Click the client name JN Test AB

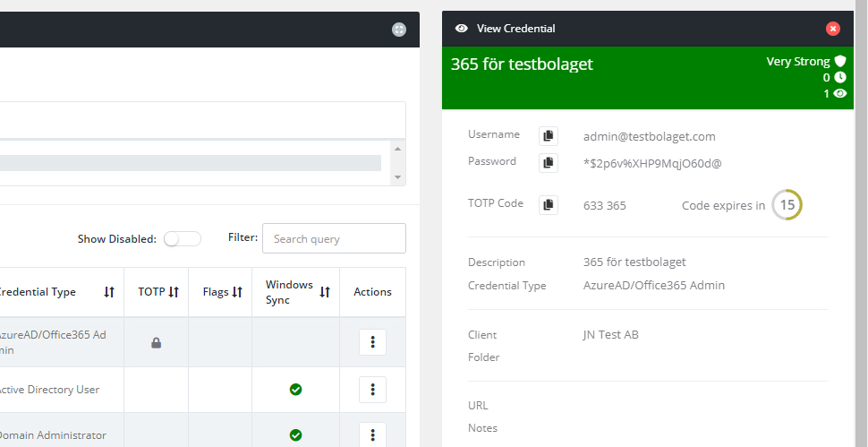pos(610,334)
